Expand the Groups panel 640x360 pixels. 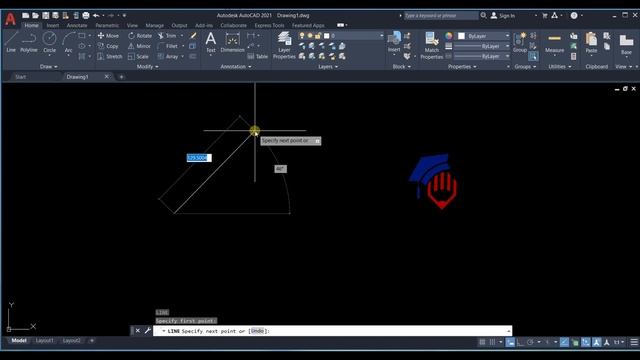click(525, 67)
